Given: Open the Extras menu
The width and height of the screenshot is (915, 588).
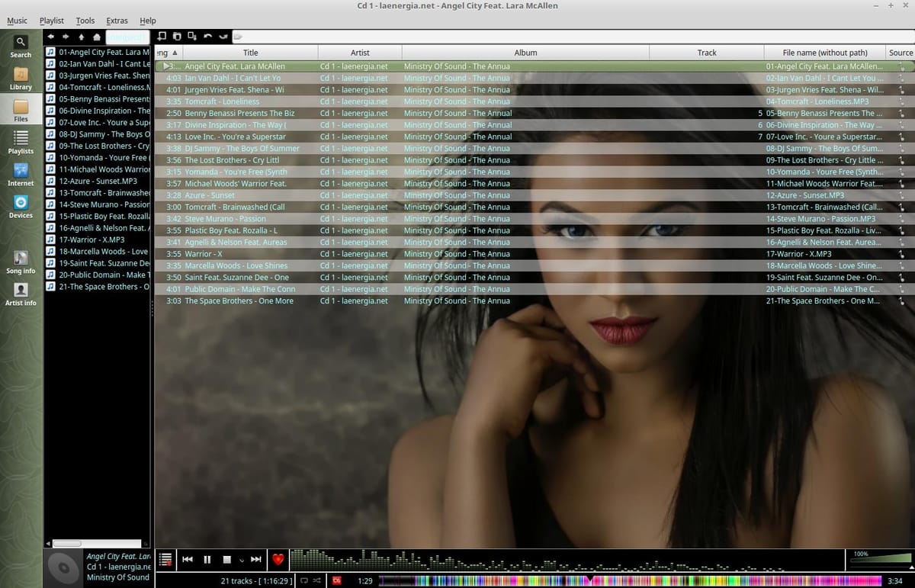Looking at the screenshot, I should 117,21.
